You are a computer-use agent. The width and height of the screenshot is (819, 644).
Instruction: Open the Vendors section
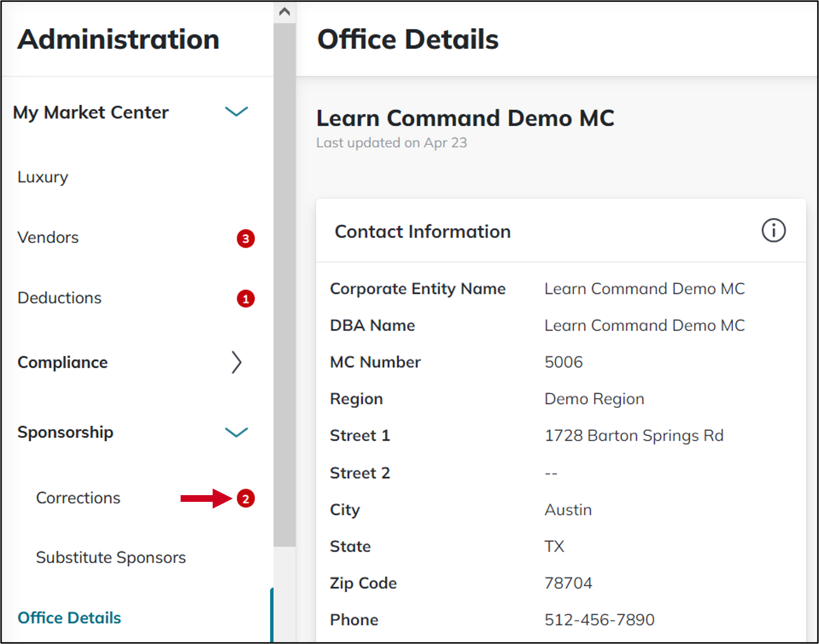pos(48,238)
